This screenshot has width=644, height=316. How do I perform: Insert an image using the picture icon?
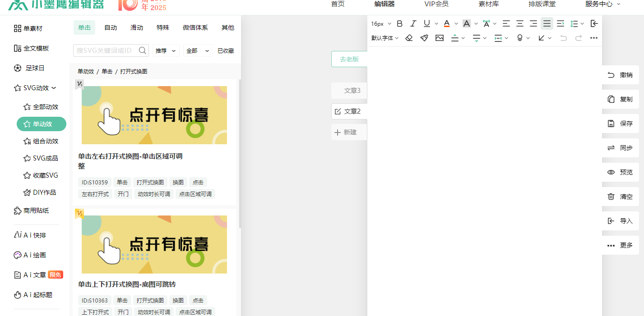(440, 38)
